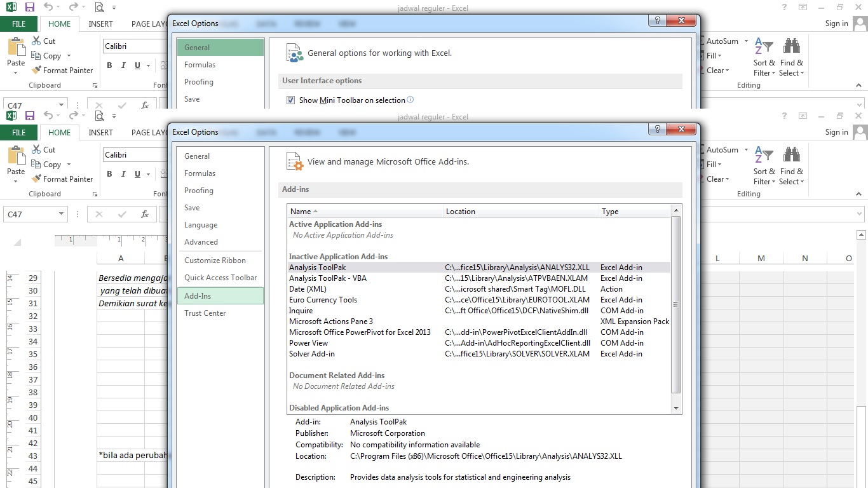Viewport: 868px width, 488px height.
Task: Expand Copy dropdown arrow behind Add-ins dialog
Action: pyautogui.click(x=69, y=165)
